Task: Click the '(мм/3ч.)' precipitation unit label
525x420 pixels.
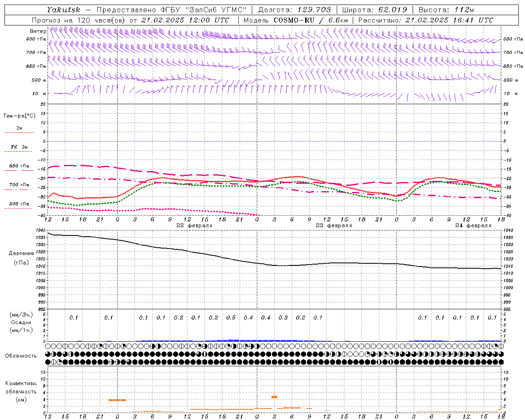Action: [x=21, y=315]
